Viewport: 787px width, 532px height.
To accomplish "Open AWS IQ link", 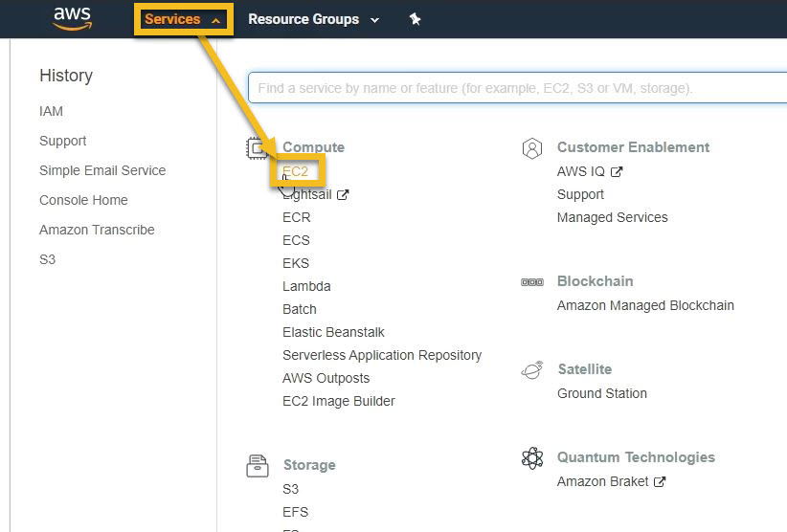I will pyautogui.click(x=581, y=172).
